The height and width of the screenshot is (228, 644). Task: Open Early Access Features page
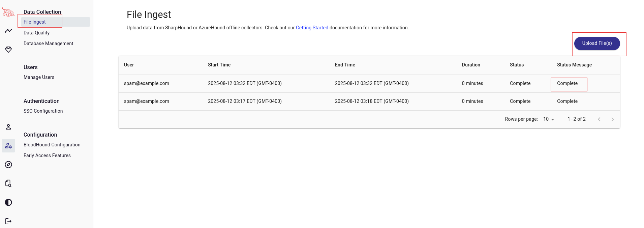47,155
